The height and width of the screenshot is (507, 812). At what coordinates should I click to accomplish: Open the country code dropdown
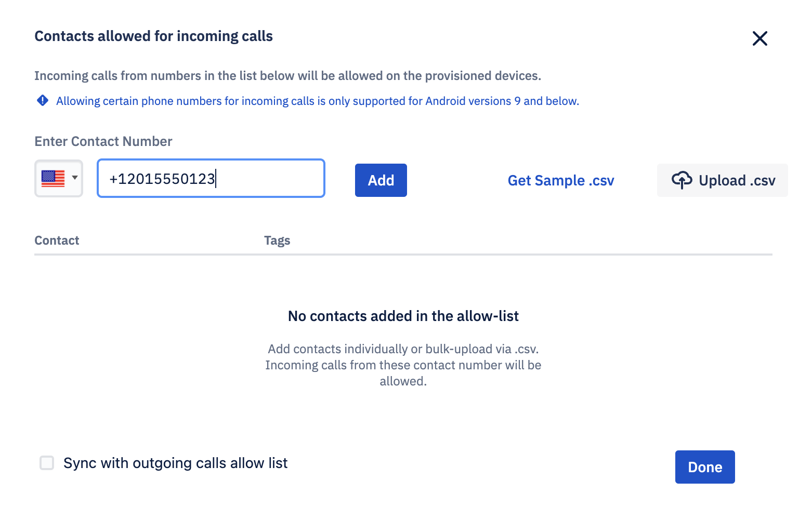(59, 178)
